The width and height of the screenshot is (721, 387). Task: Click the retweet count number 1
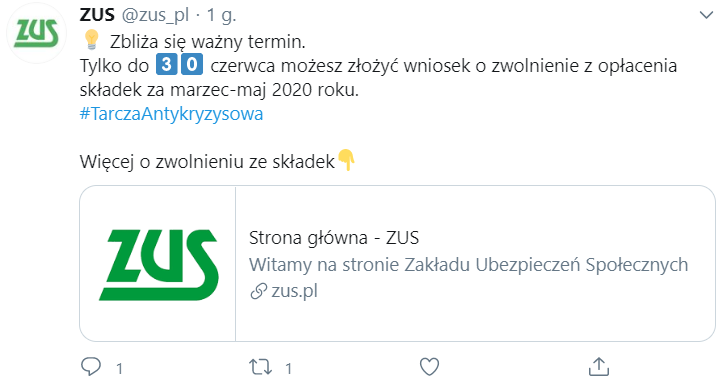coord(288,368)
